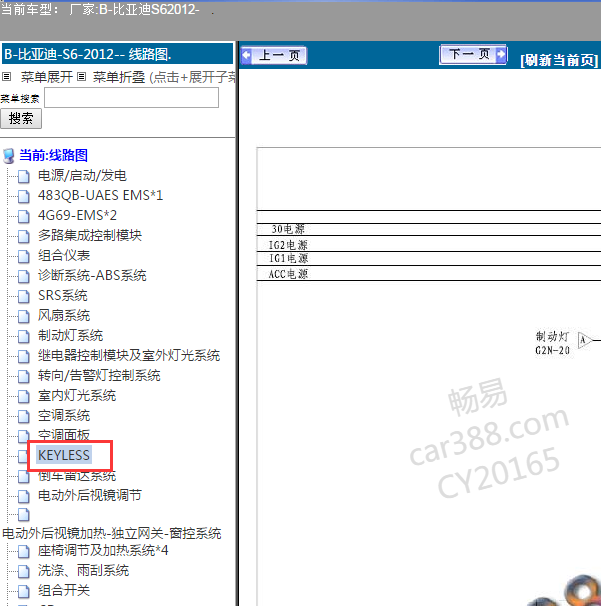The height and width of the screenshot is (606, 601).
Task: Open 诊断系统-ABS系统 diagram
Action: [92, 275]
